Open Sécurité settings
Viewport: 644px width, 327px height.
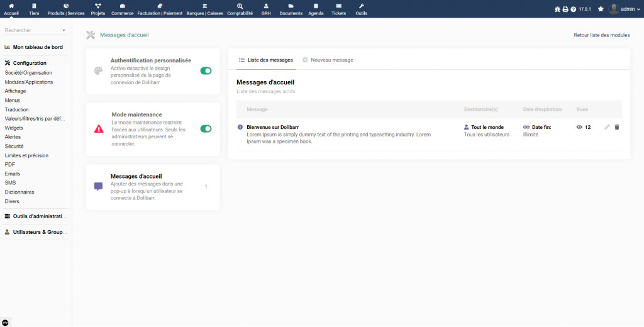(14, 147)
